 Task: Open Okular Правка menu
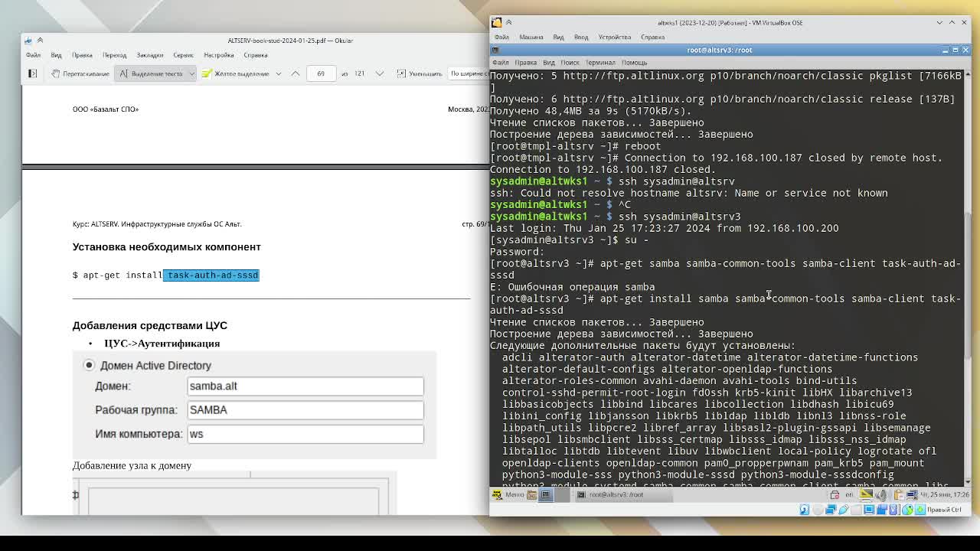82,55
